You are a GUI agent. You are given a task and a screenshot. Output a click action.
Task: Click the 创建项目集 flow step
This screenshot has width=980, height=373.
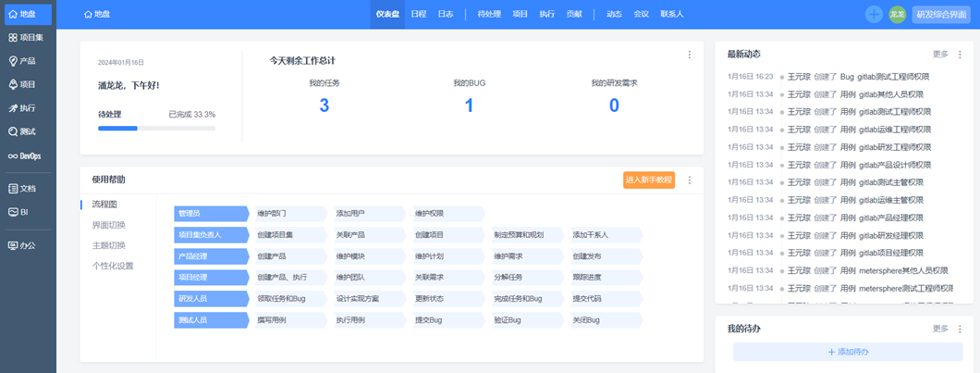click(290, 235)
